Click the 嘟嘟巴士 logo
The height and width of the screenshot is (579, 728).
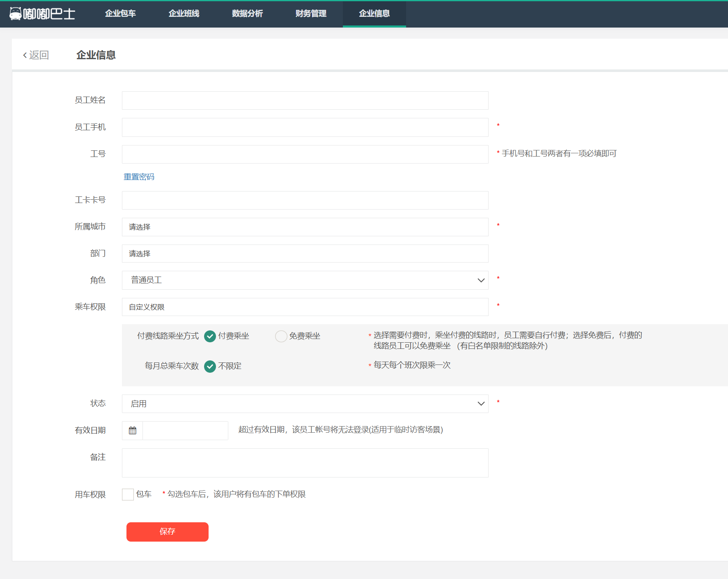click(42, 14)
